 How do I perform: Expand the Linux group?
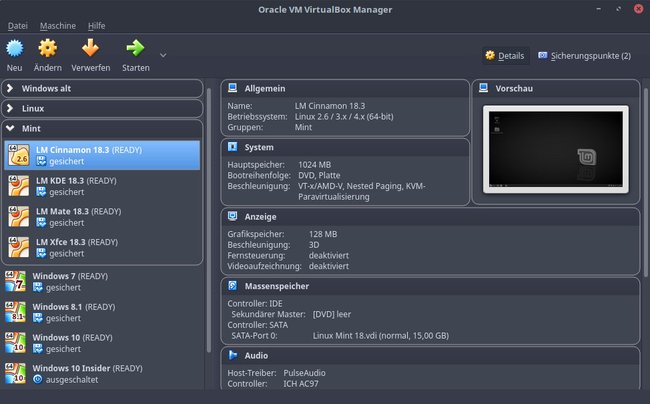tap(10, 108)
